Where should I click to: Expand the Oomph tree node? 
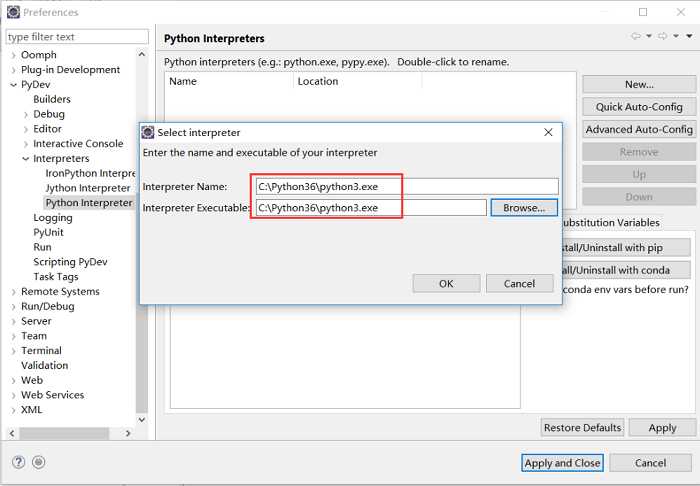point(13,55)
